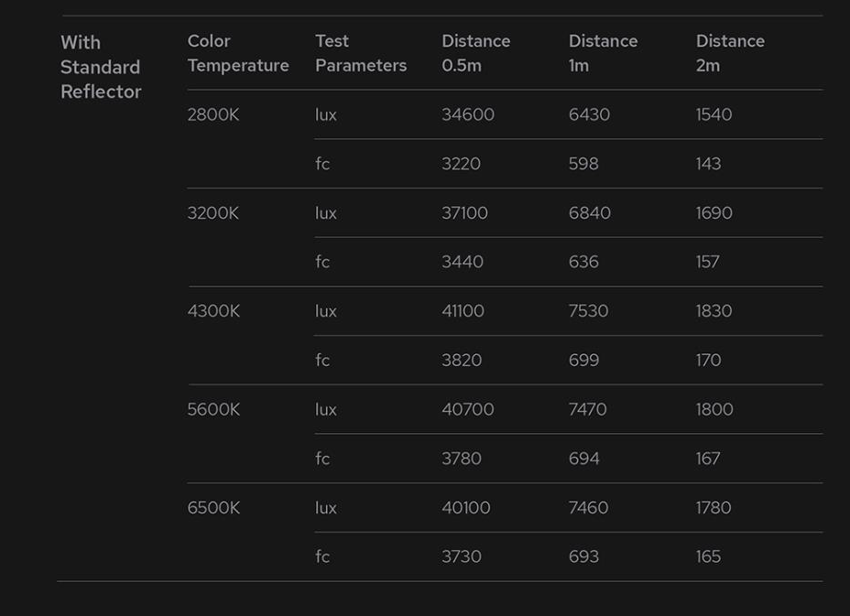Viewport: 850px width, 616px height.
Task: Select the 3200K color temperature row label
Action: pyautogui.click(x=213, y=213)
